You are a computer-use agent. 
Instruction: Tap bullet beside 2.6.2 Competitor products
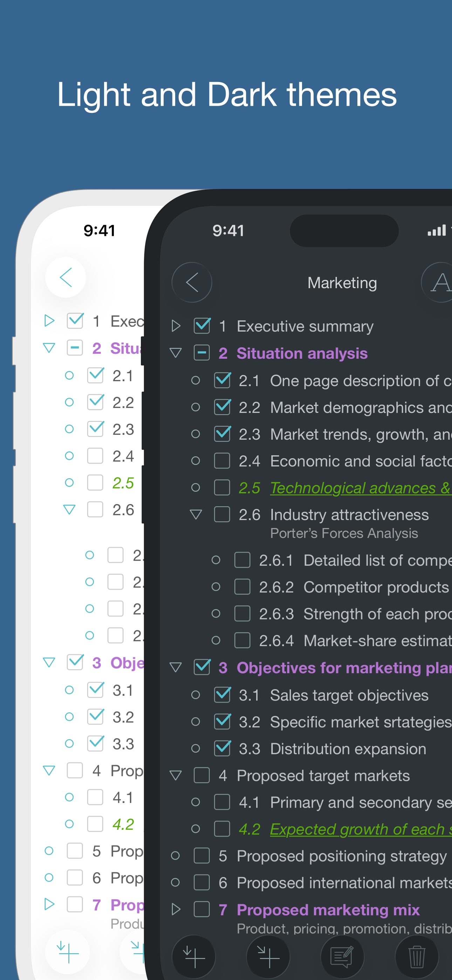[216, 587]
